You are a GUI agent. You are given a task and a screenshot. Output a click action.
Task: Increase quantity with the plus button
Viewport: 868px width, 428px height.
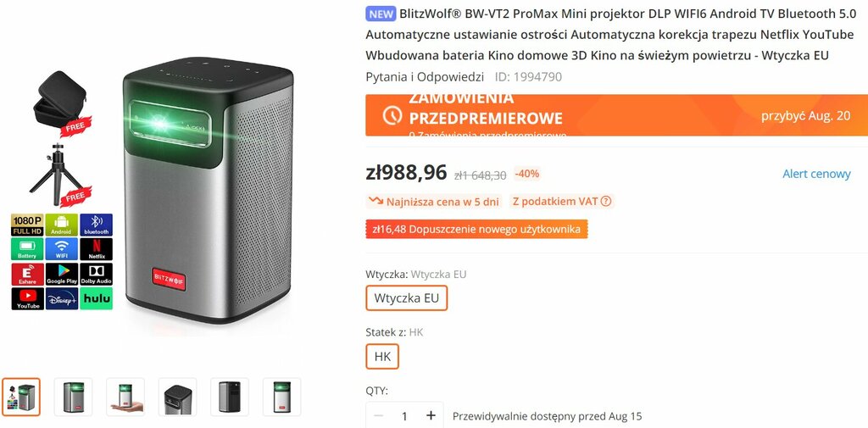pyautogui.click(x=431, y=416)
